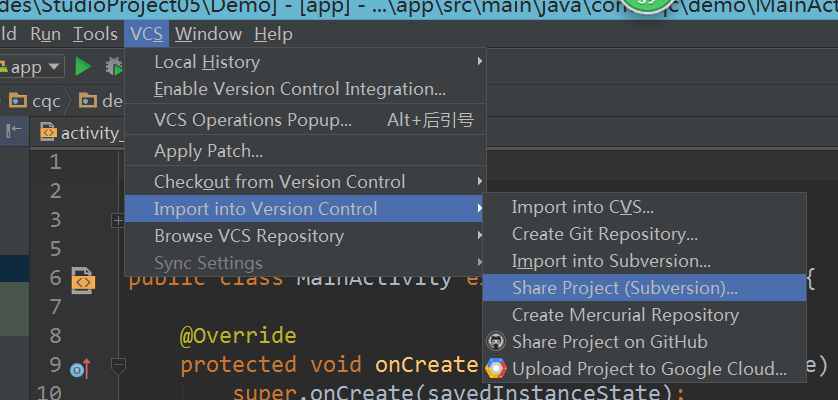
Task: Click the Debug bug icon
Action: point(115,67)
